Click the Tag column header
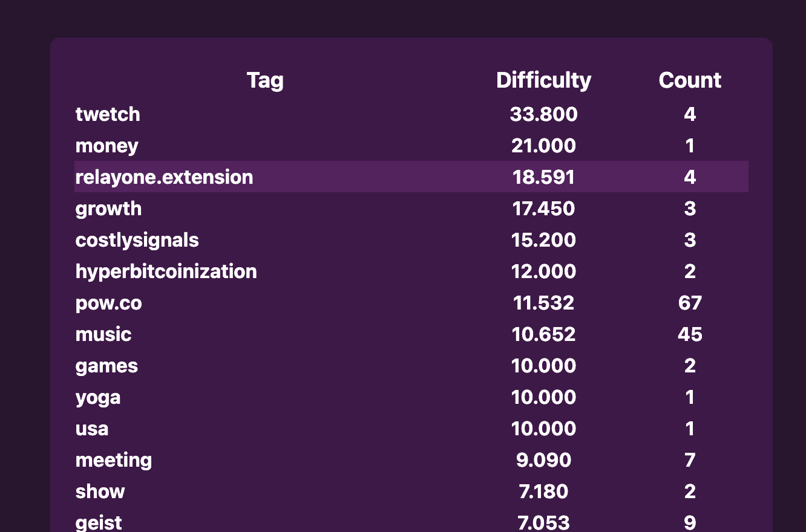Image resolution: width=806 pixels, height=532 pixels. coord(265,80)
